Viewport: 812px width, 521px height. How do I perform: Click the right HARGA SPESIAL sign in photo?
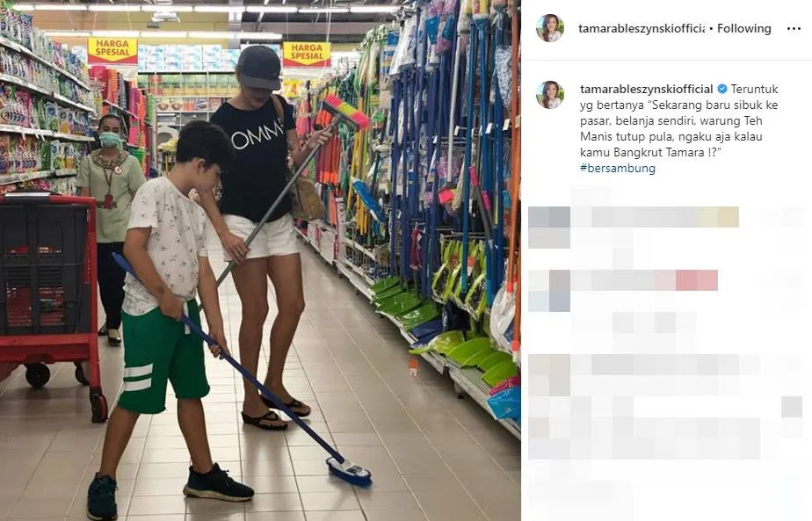tap(307, 54)
